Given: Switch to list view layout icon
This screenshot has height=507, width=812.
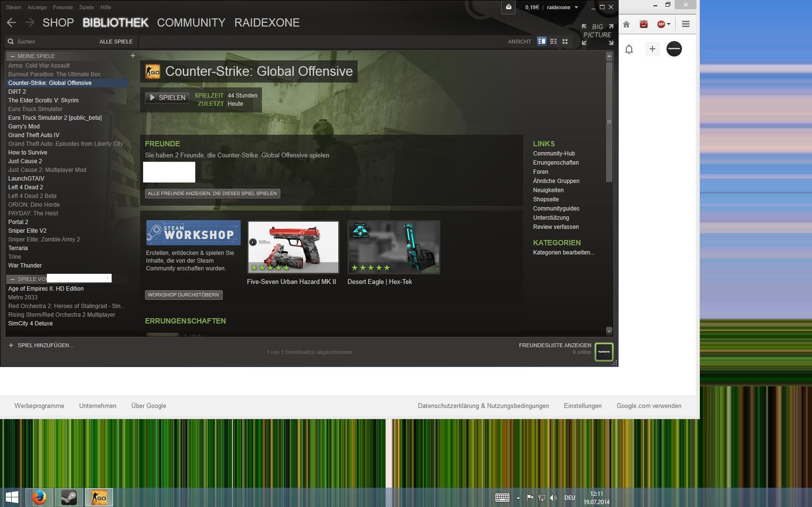Looking at the screenshot, I should (x=553, y=42).
